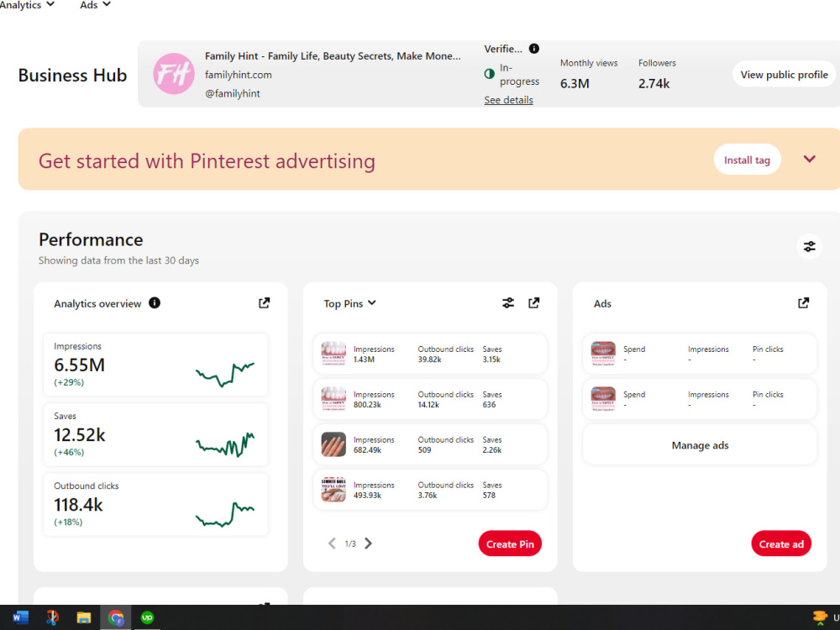Screen dimensions: 840x630
Task: Open pin thumbnail with 1.43M impressions
Action: [333, 354]
